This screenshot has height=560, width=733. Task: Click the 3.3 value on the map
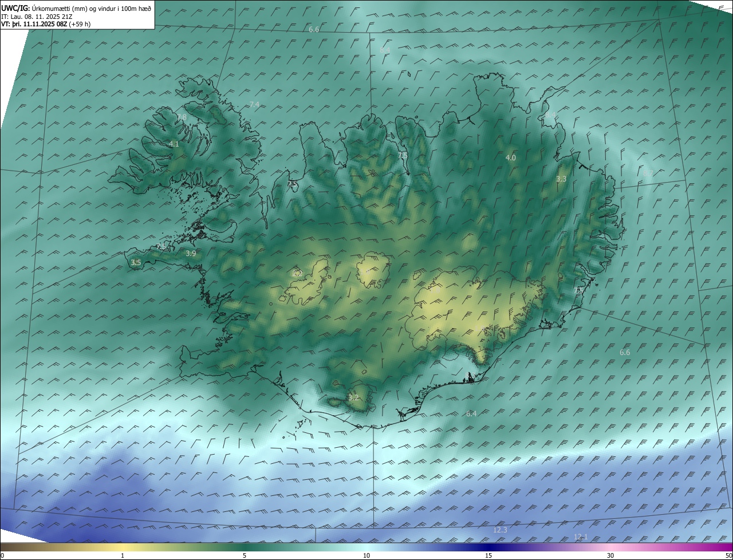pyautogui.click(x=561, y=179)
